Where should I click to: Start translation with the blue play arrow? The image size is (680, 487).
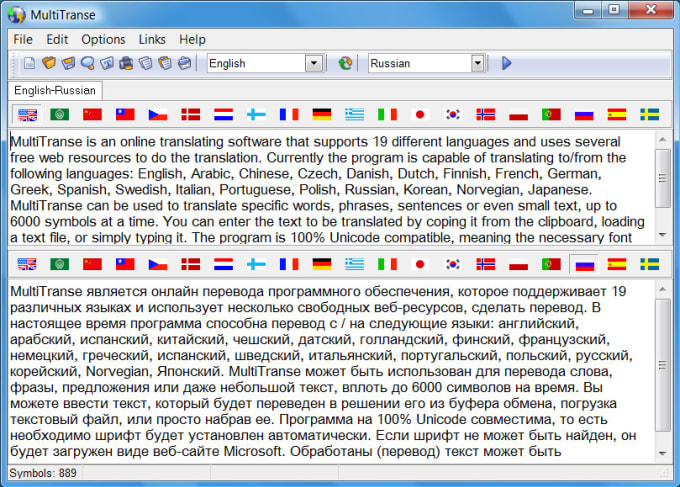point(506,63)
